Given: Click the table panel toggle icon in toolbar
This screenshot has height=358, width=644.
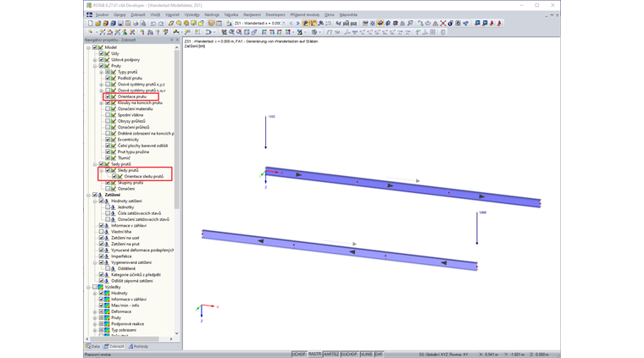Looking at the screenshot, I should (x=219, y=24).
